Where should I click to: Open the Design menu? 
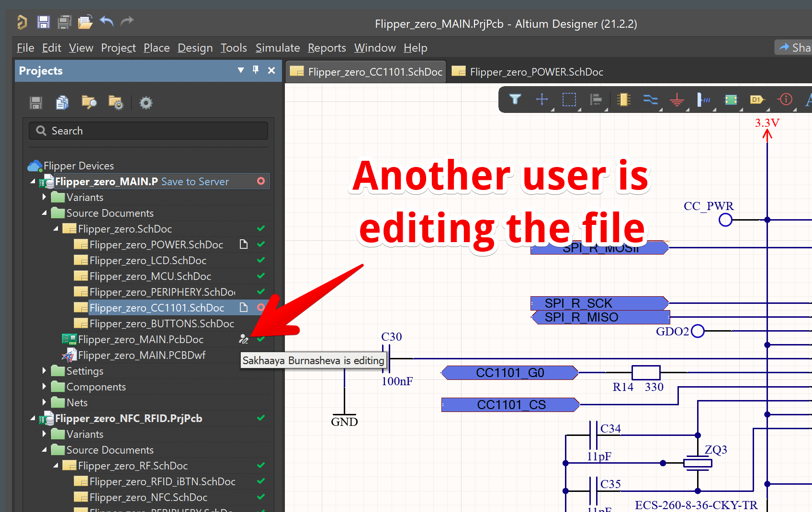click(195, 48)
